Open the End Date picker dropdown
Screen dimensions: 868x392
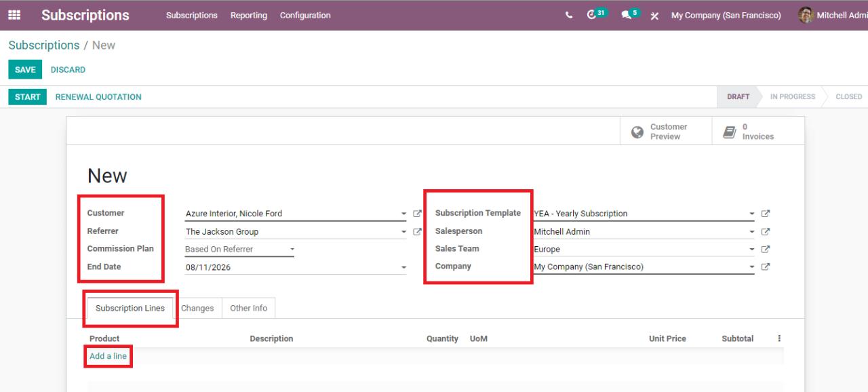pyautogui.click(x=404, y=267)
